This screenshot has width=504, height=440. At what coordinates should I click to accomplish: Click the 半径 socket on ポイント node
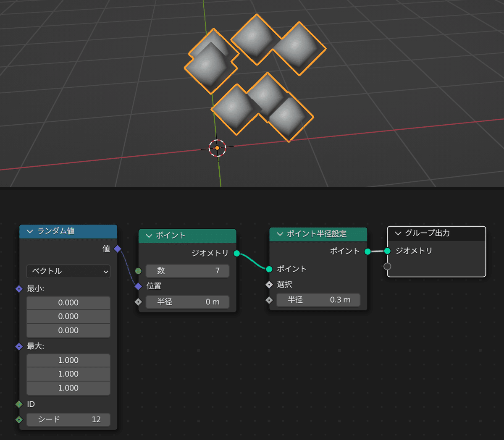tap(138, 302)
